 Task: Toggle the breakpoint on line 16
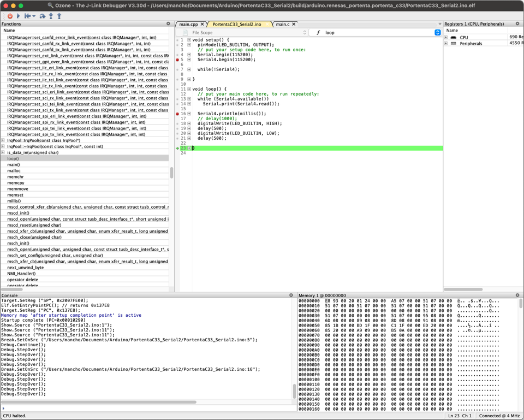pyautogui.click(x=177, y=114)
